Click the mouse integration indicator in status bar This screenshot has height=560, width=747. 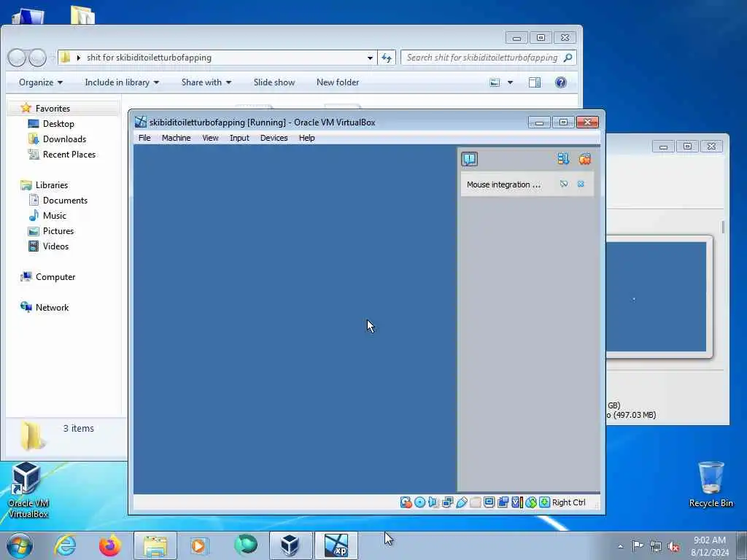[x=531, y=502]
